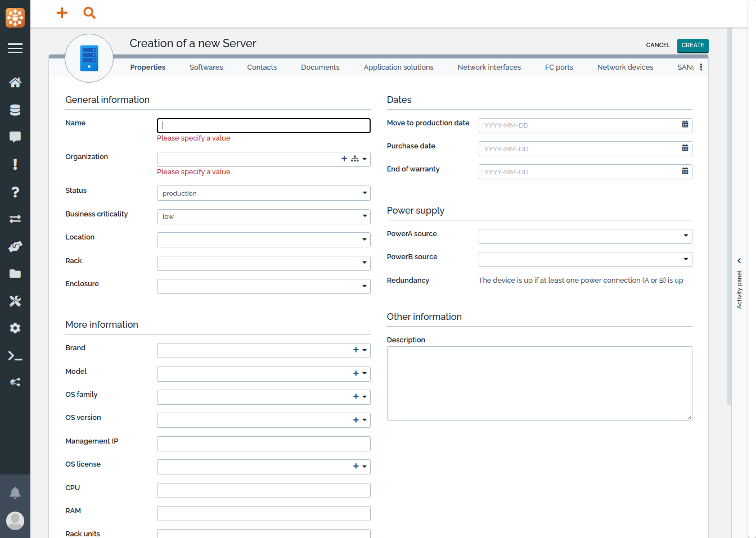
Task: Toggle the hamburger menu in sidebar
Action: (15, 48)
